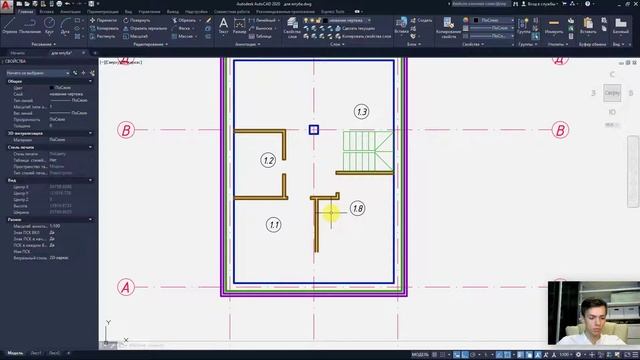
Task: Open the layer name dropdown in Слои panel
Action: click(347, 20)
